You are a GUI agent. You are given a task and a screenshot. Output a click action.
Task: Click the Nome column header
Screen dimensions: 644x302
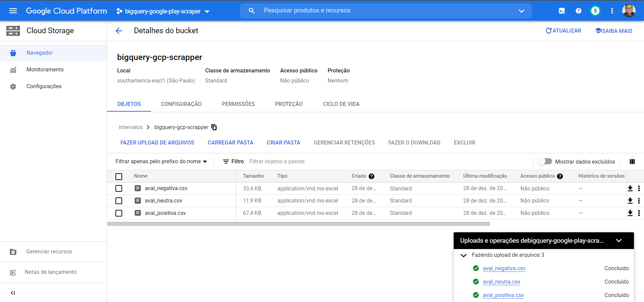click(x=141, y=176)
